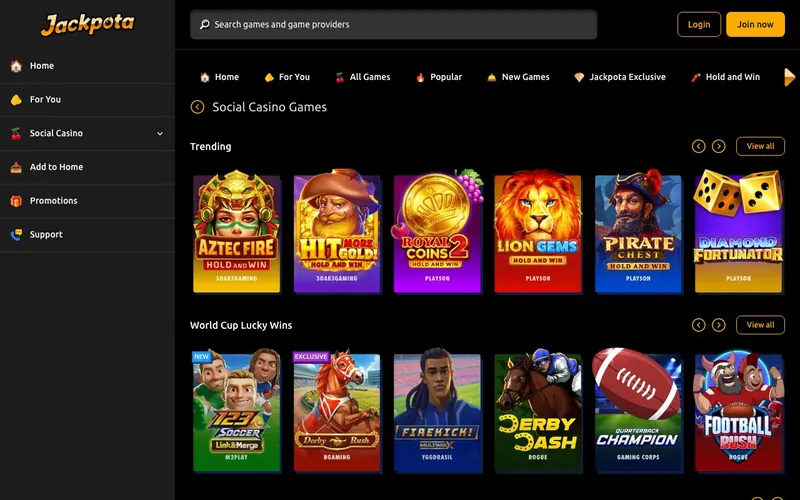Open the Aztec Fire Hold and Win game
Image resolution: width=800 pixels, height=500 pixels.
(237, 232)
